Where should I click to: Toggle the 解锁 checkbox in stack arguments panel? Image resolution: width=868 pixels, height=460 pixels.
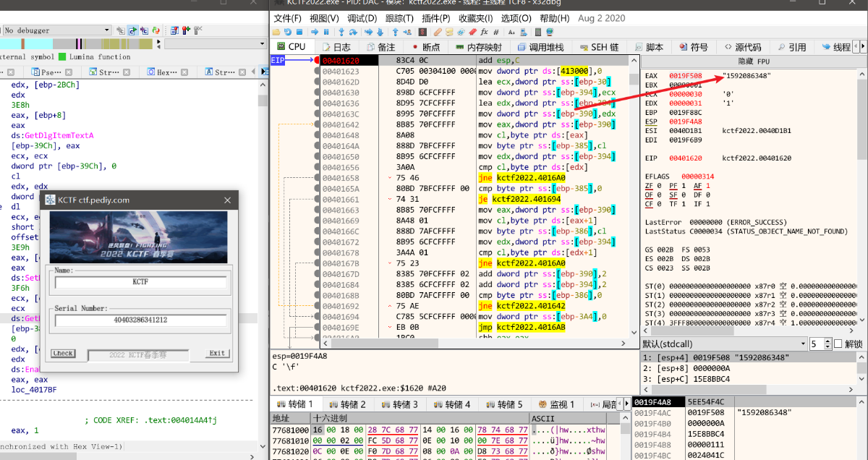coord(838,344)
